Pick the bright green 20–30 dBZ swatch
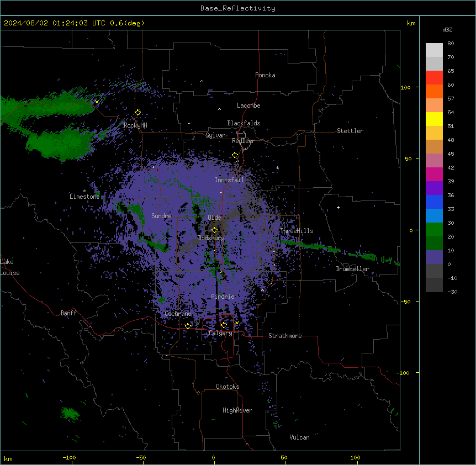This screenshot has width=476, height=465. click(434, 230)
